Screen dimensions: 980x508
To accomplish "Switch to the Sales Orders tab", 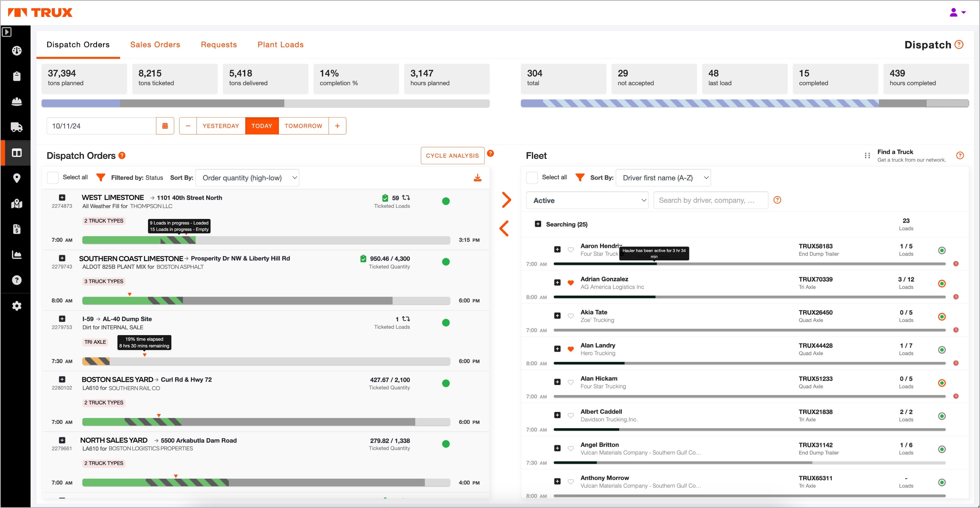I will click(155, 44).
